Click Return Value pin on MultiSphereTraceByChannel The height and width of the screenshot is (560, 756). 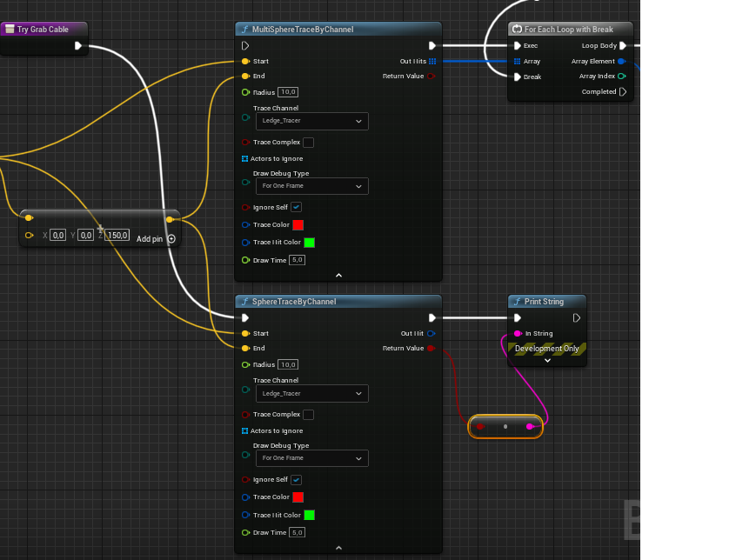431,77
